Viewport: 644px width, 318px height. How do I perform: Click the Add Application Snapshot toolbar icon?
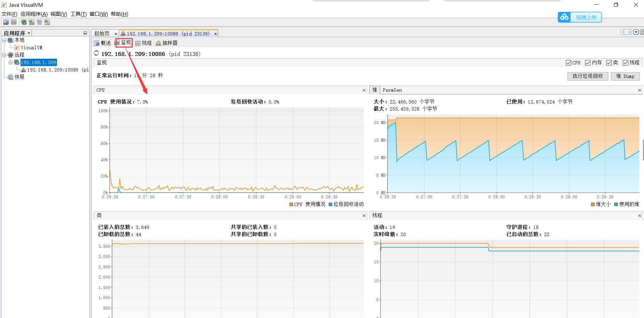(47, 22)
